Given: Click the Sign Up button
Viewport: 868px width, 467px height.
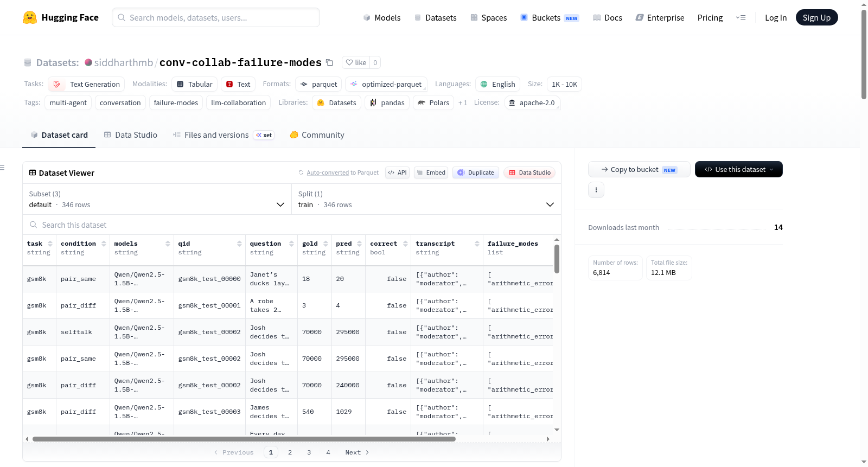Looking at the screenshot, I should 817,17.
